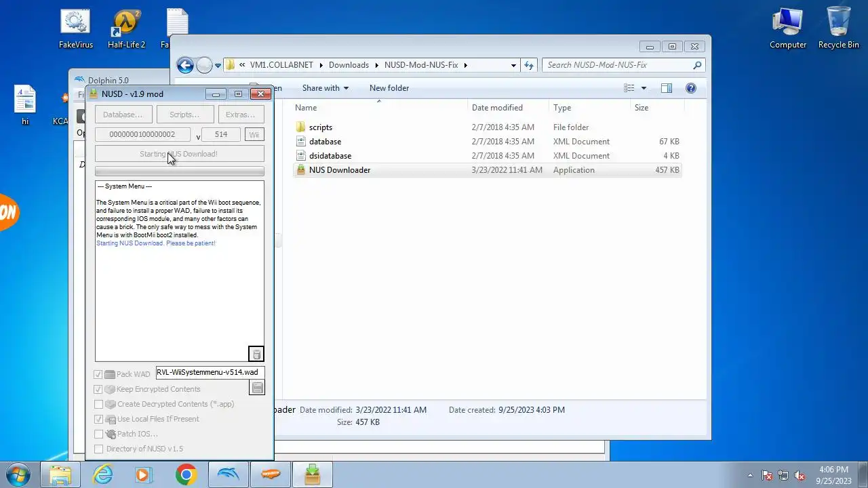Enable Create Decrypted Contents (*.app)
The width and height of the screenshot is (868, 488).
point(98,404)
